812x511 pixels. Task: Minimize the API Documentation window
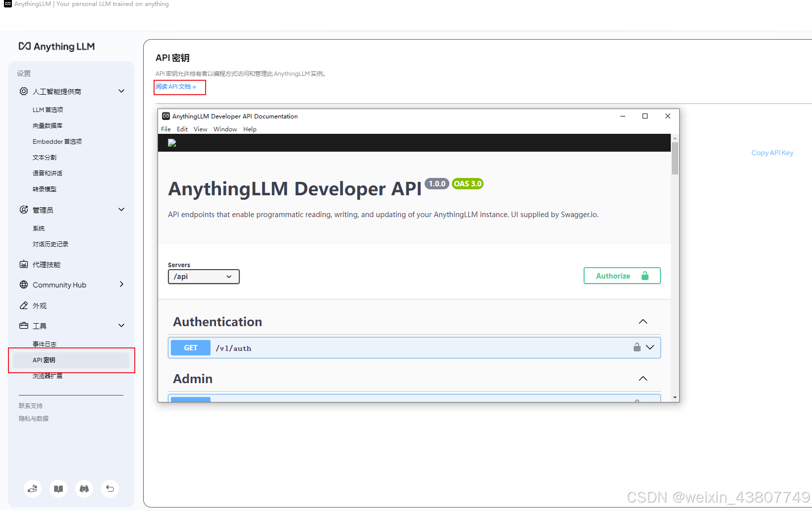click(x=623, y=116)
